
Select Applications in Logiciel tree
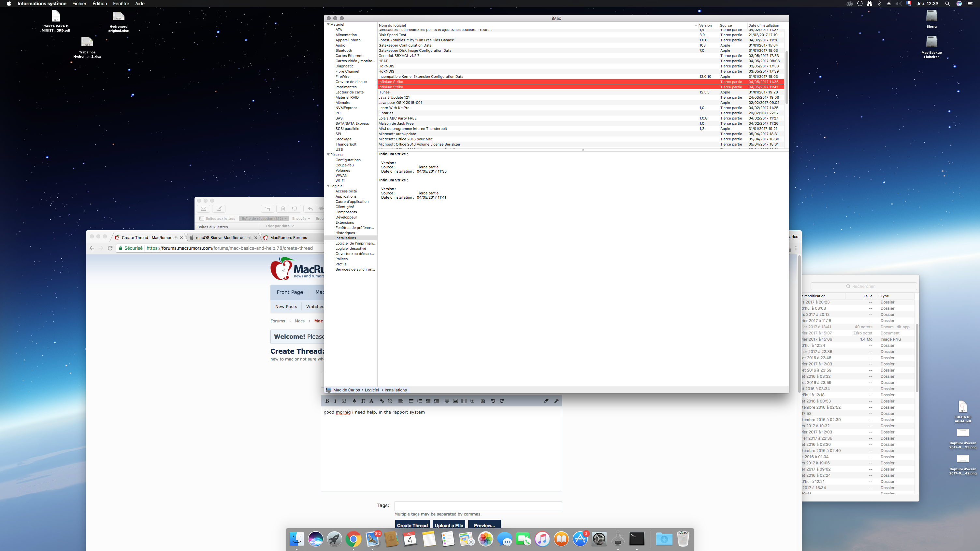346,197
